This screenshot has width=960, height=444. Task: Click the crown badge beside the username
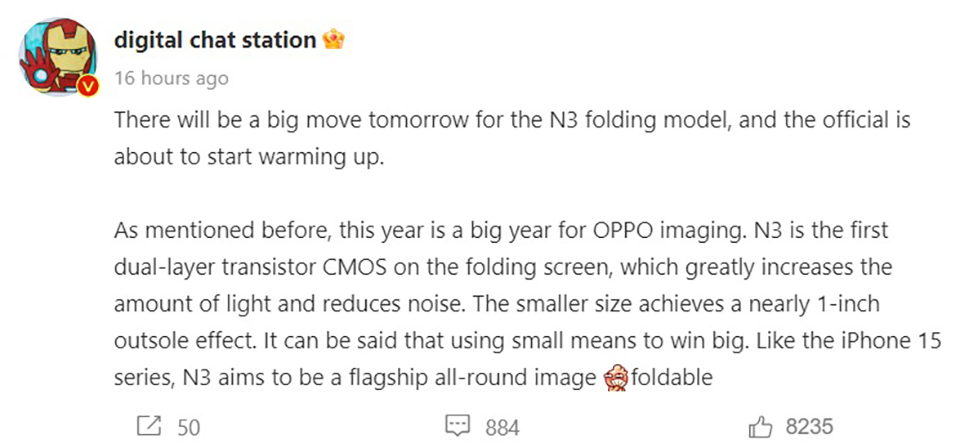coord(334,40)
